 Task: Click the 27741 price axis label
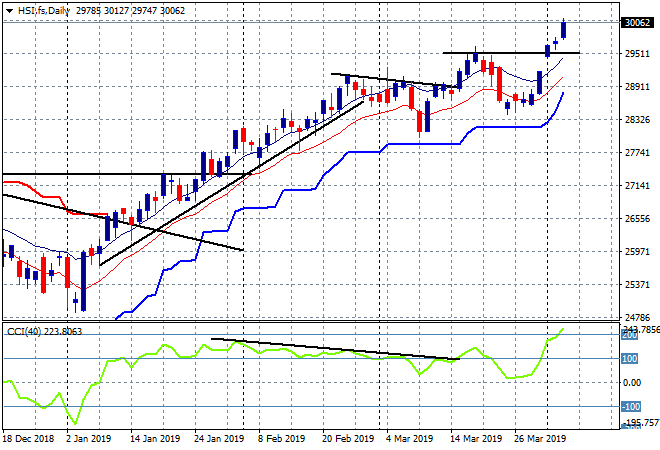(637, 152)
